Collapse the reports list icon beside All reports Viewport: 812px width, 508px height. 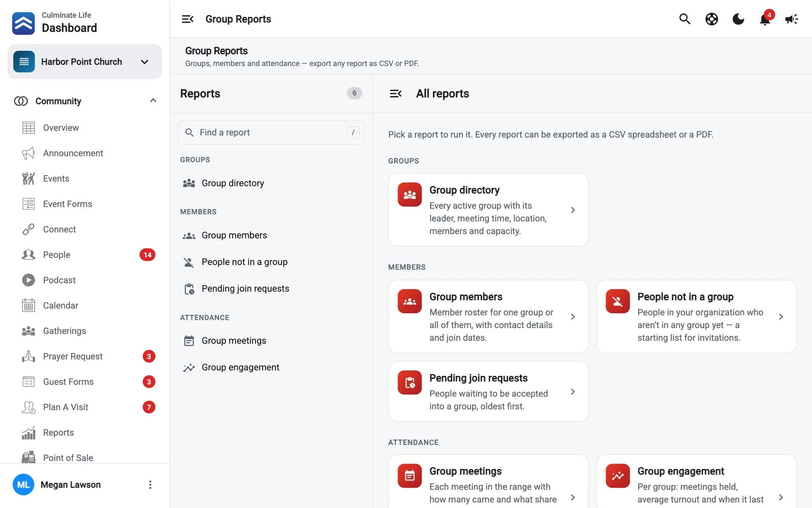coord(395,94)
